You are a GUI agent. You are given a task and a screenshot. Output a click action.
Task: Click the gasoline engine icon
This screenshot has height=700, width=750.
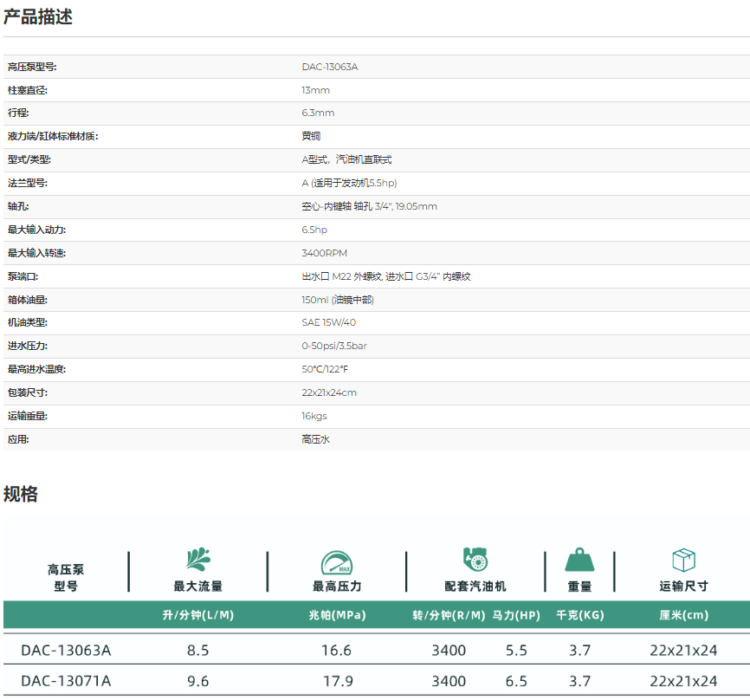point(475,559)
